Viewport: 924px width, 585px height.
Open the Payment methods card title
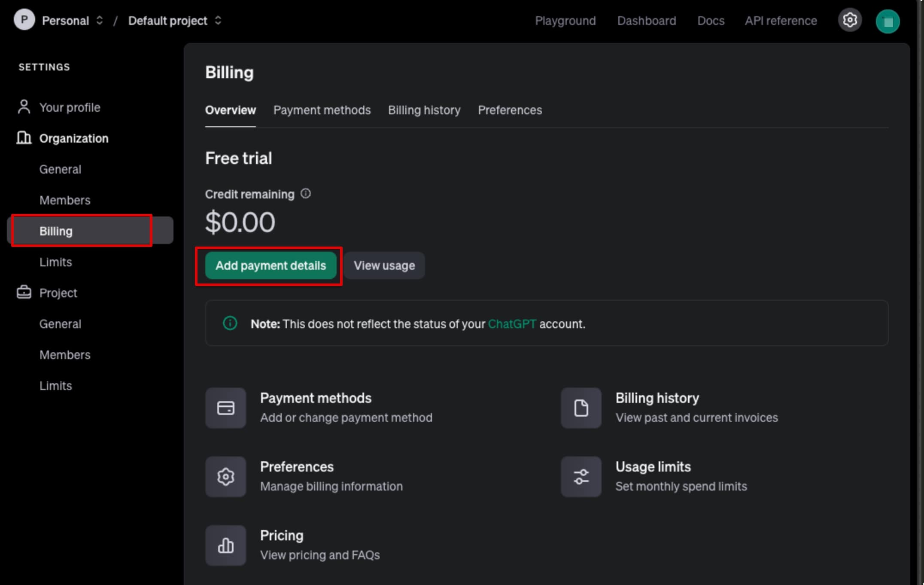(316, 398)
